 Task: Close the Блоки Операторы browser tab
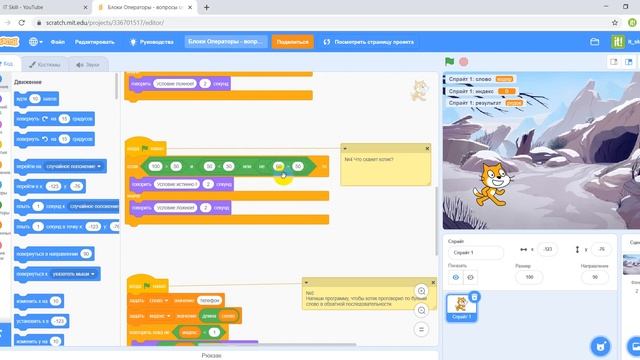point(190,7)
